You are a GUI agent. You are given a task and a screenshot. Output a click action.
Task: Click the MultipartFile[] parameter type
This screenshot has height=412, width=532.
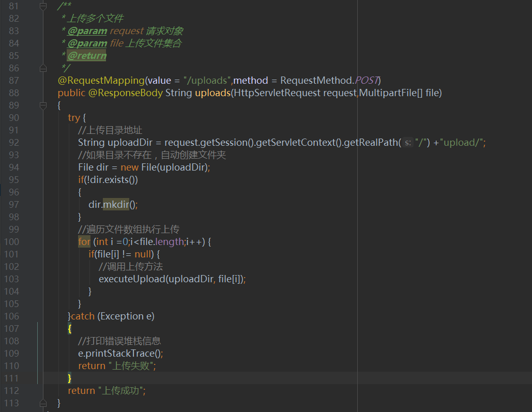tap(391, 93)
